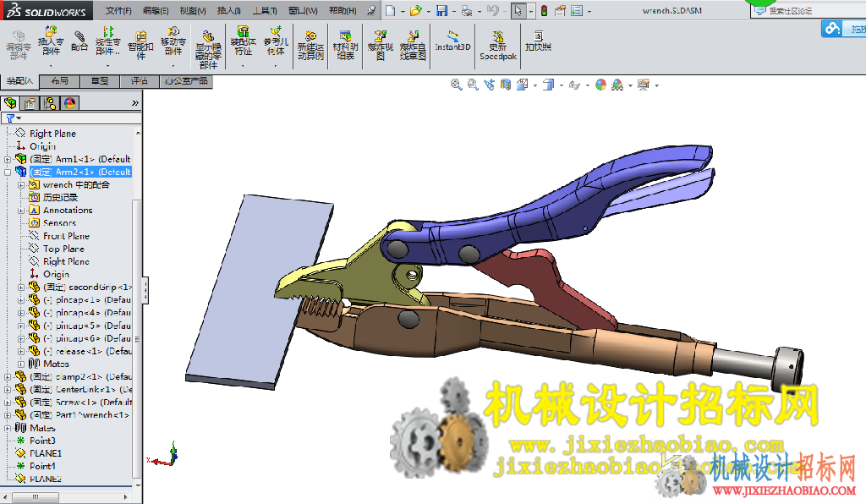This screenshot has width=866, height=504.
Task: Open the 帮助(H) menu
Action: pos(343,10)
